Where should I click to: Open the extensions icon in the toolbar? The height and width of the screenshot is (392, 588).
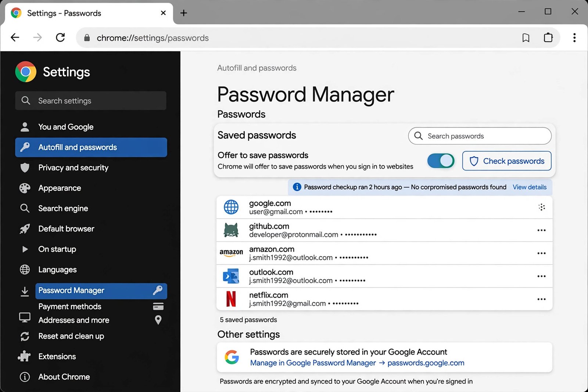click(548, 38)
